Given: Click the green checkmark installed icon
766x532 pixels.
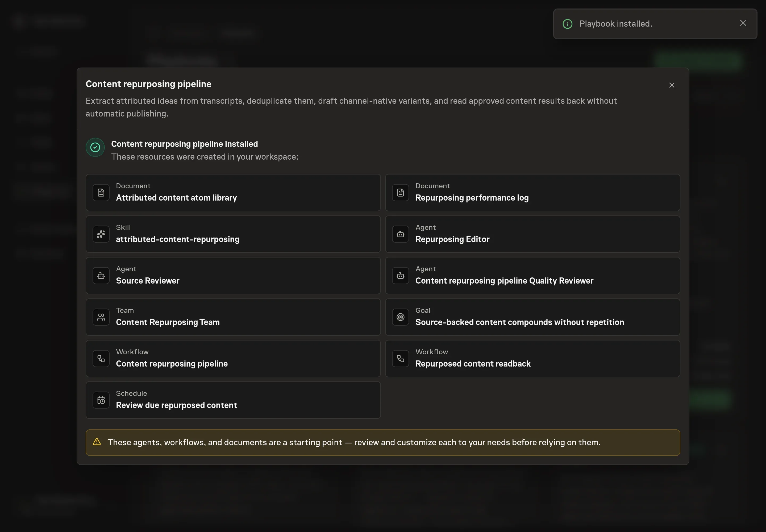Looking at the screenshot, I should [95, 147].
